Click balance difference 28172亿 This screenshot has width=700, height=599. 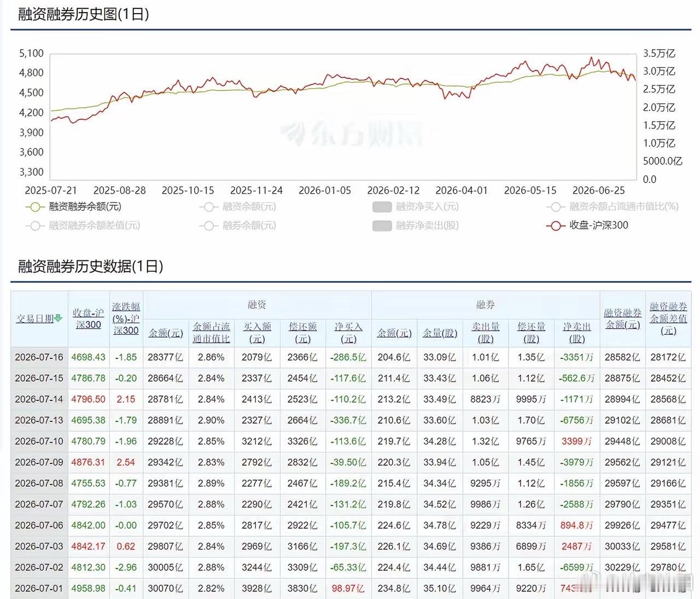[x=668, y=357]
